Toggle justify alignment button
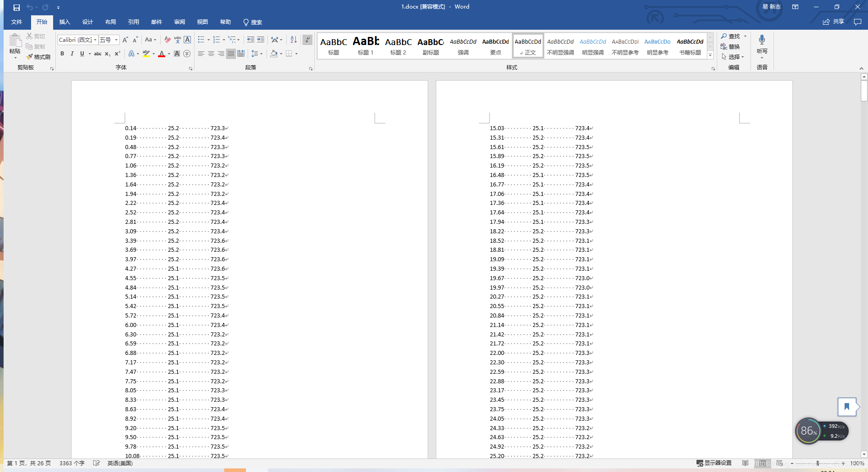This screenshot has height=472, width=868. click(231, 54)
